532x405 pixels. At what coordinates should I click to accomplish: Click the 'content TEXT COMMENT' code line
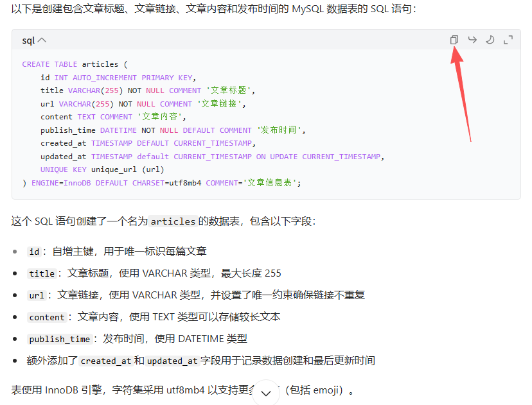tap(113, 117)
